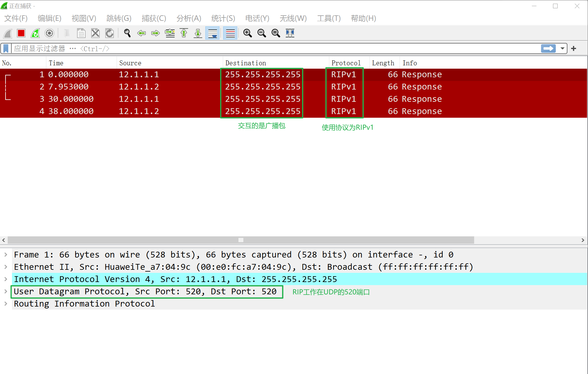Screen dimensions: 588x374
Task: Find a packet magnifier icon
Action: pos(127,33)
